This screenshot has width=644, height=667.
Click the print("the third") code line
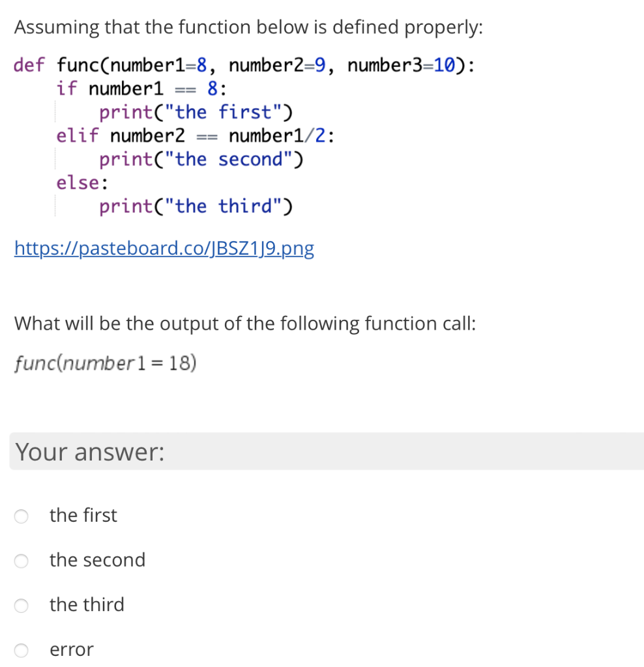point(196,206)
